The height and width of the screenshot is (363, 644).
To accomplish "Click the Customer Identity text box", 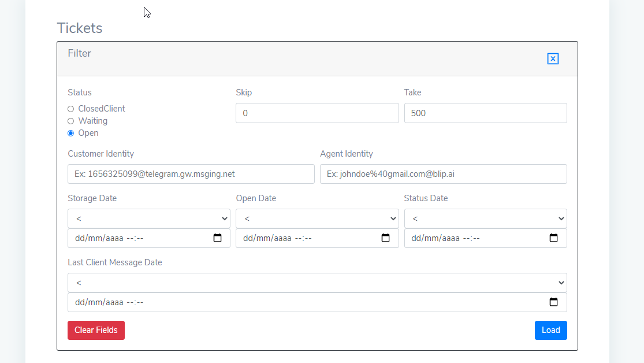I will coord(191,174).
